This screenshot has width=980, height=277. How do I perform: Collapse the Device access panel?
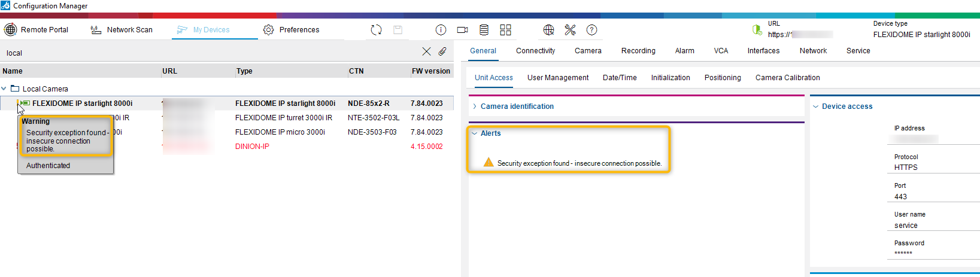(815, 106)
